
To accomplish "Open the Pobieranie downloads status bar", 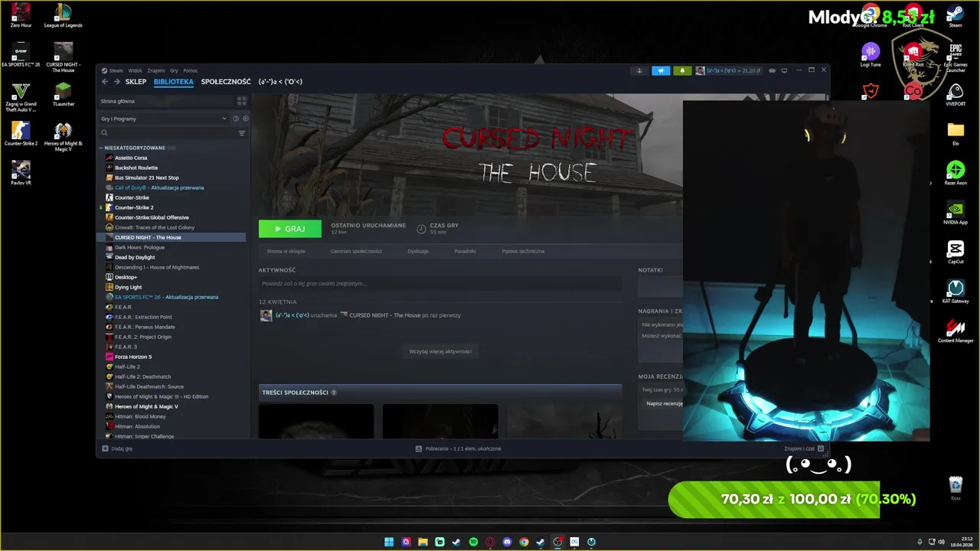I will pos(459,448).
